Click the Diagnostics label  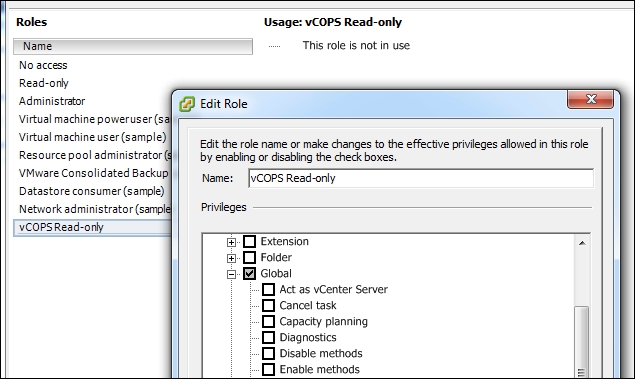[308, 337]
